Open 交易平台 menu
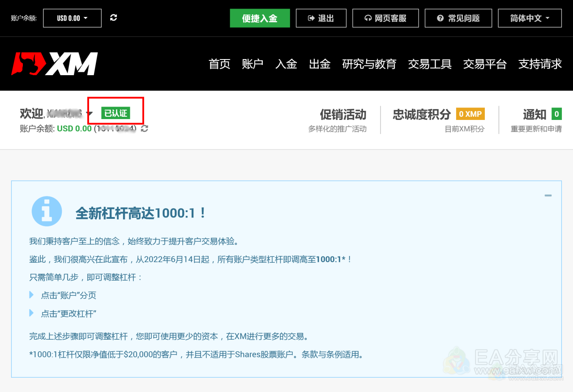The width and height of the screenshot is (573, 392). point(485,64)
